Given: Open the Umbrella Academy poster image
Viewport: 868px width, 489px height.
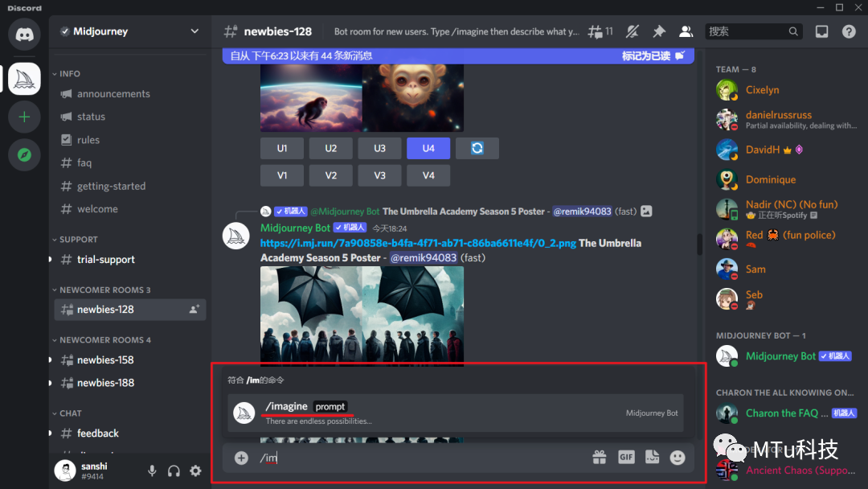Looking at the screenshot, I should (x=362, y=315).
